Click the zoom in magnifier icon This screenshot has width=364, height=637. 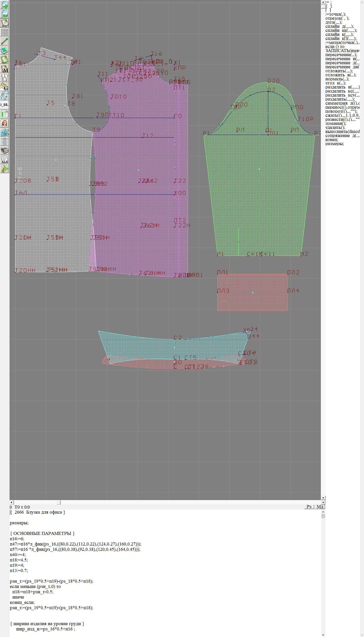point(5,5)
